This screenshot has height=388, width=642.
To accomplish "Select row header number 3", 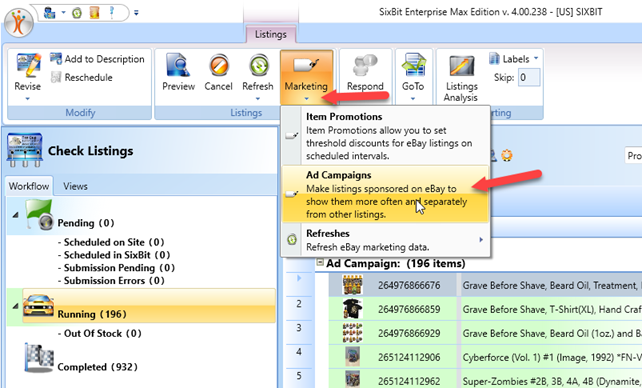I will pyautogui.click(x=299, y=328).
